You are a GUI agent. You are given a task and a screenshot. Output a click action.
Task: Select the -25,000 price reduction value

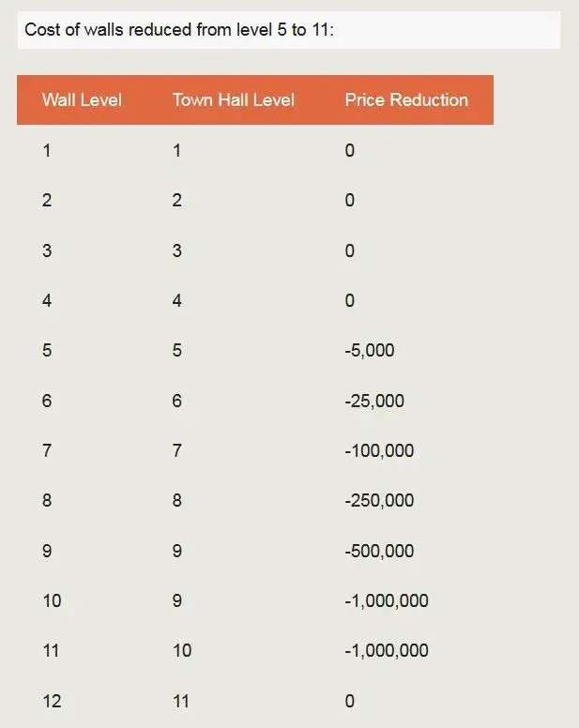click(374, 402)
